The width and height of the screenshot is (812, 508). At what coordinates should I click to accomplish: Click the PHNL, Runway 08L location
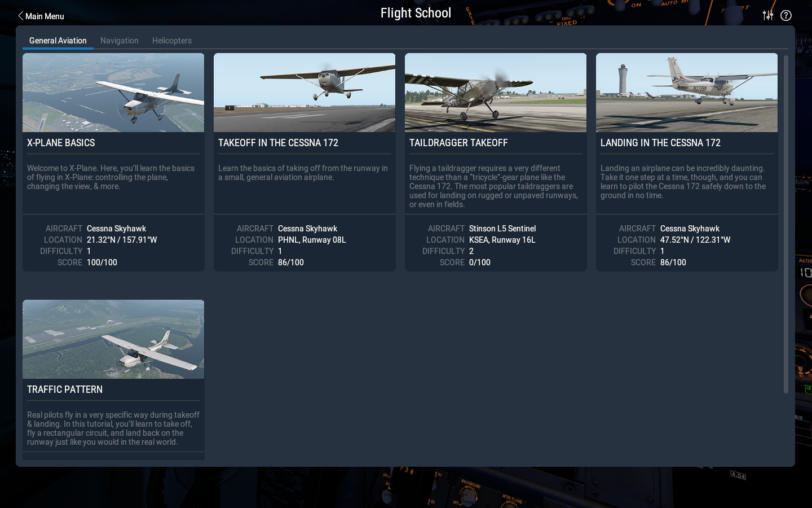pos(312,240)
